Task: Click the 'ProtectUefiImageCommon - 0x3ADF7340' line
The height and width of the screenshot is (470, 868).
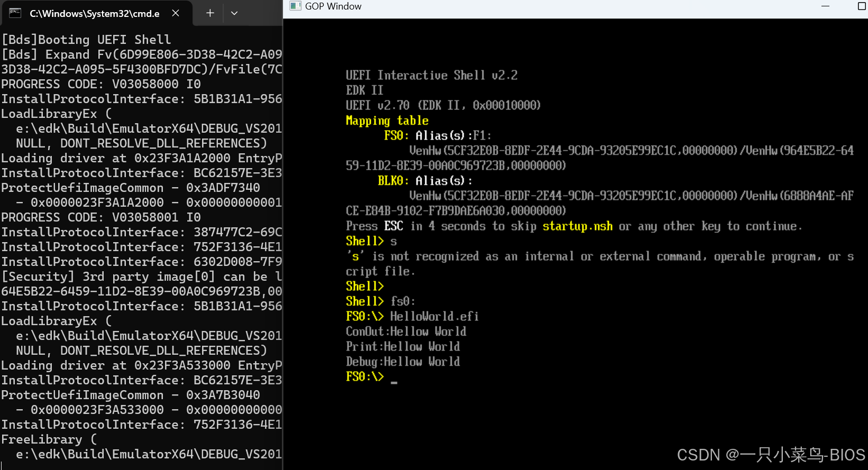Action: pyautogui.click(x=131, y=188)
